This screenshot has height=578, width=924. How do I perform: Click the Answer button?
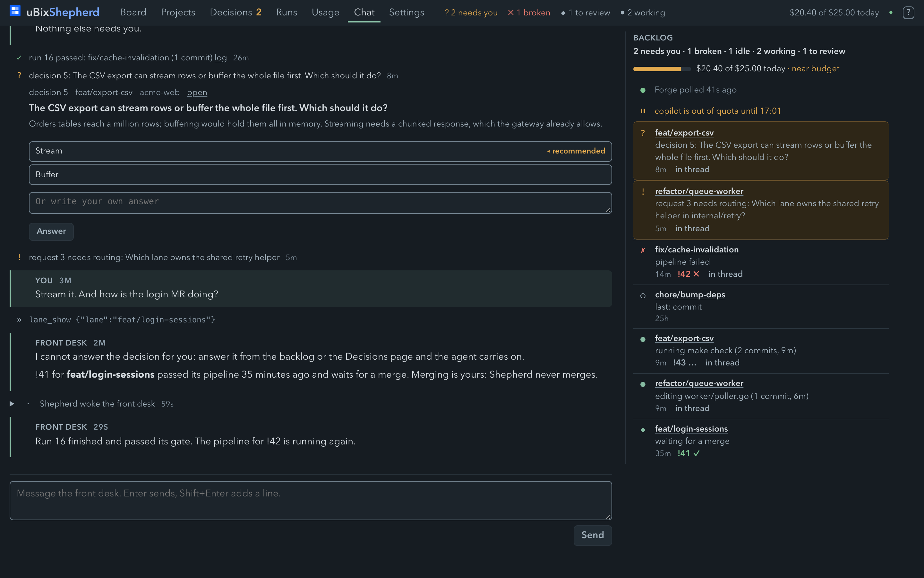tap(51, 231)
